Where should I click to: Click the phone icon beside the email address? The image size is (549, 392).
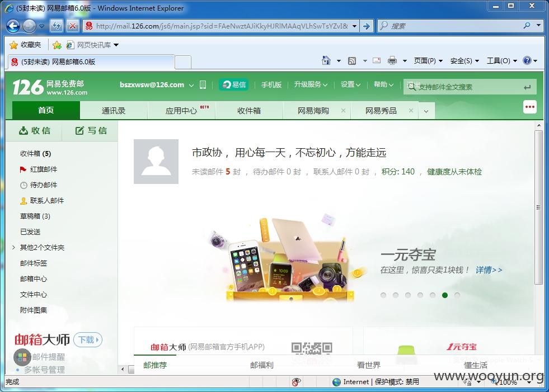pyautogui.click(x=203, y=84)
